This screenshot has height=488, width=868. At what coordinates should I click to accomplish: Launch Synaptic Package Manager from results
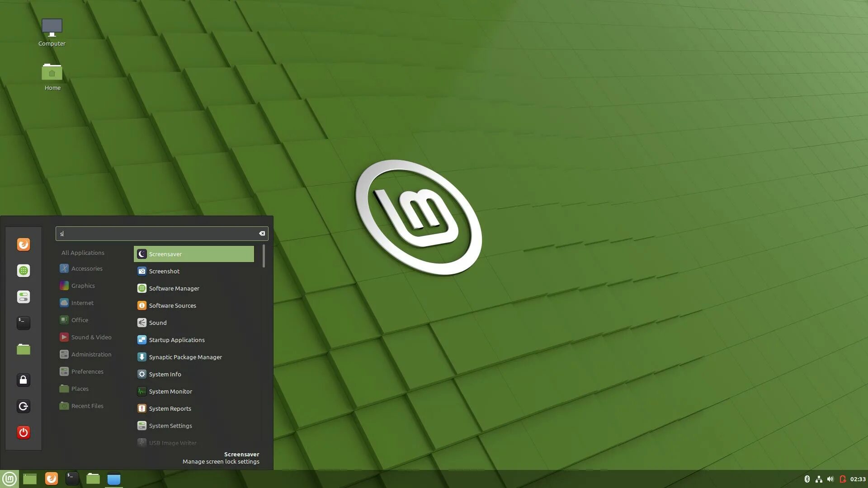coord(185,357)
